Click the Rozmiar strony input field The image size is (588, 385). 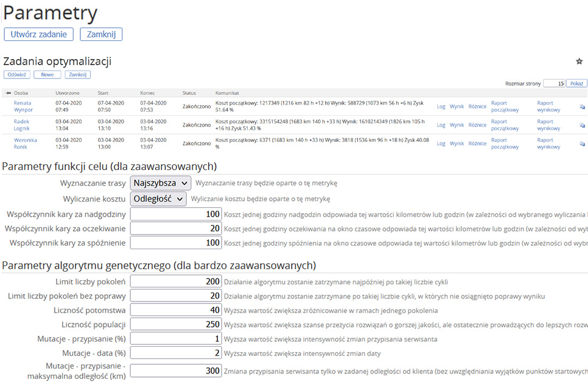[553, 83]
